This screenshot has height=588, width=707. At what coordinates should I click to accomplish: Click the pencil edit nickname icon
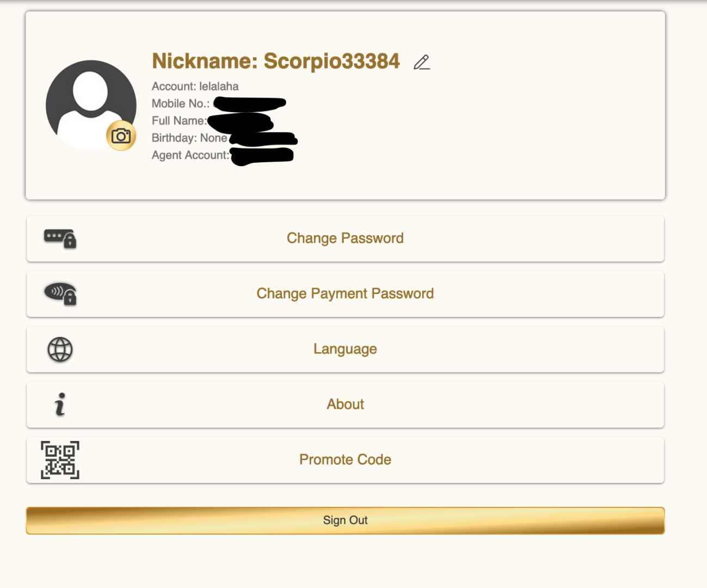[x=422, y=63]
